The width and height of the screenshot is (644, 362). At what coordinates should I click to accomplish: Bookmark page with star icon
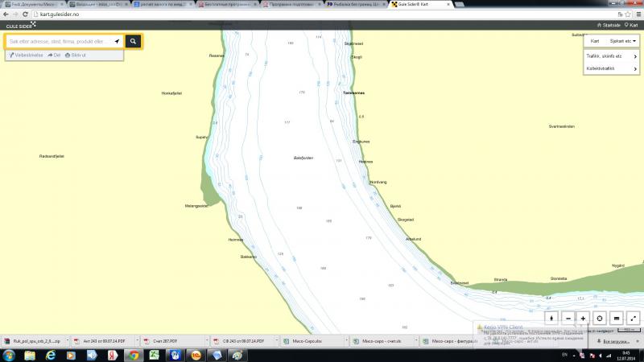tap(627, 14)
